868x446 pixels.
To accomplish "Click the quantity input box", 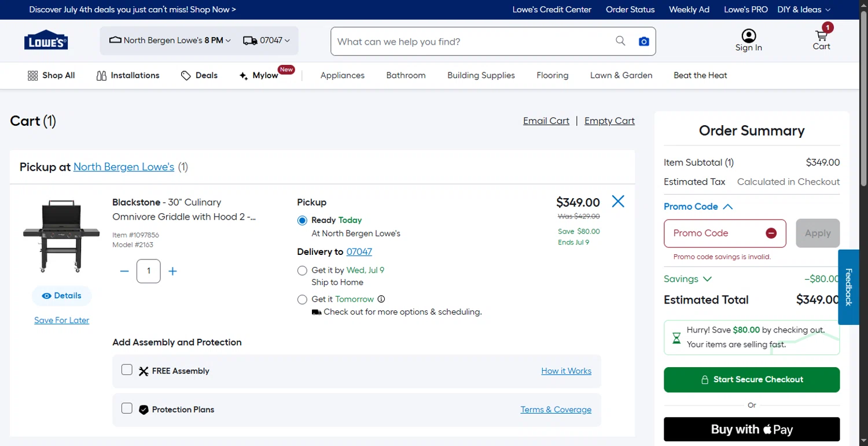I will pyautogui.click(x=148, y=271).
